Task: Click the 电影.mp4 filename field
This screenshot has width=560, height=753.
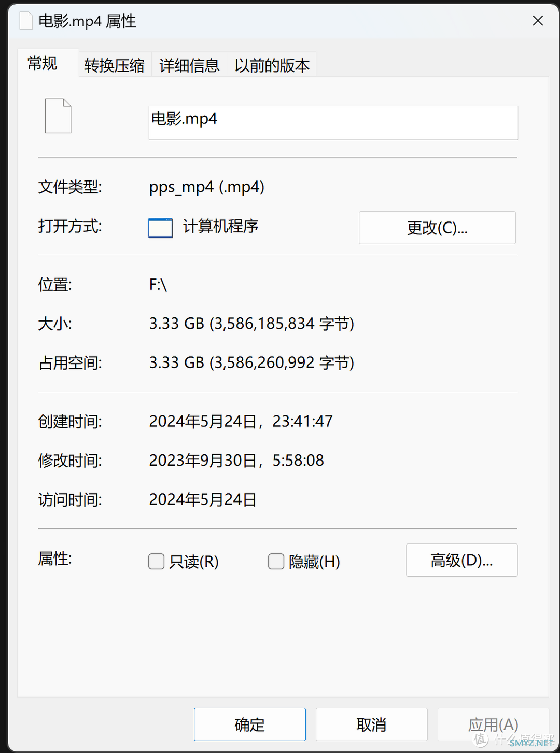Action: tap(333, 122)
